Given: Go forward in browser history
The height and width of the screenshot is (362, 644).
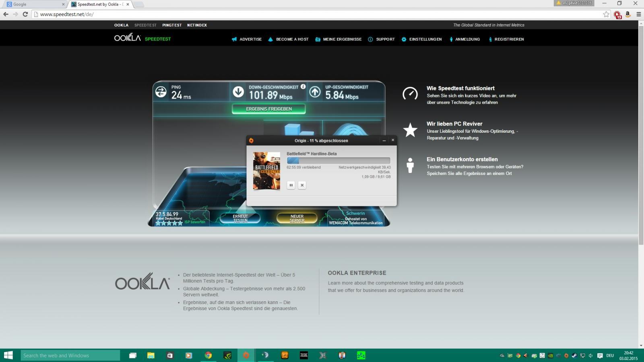Looking at the screenshot, I should tap(15, 14).
